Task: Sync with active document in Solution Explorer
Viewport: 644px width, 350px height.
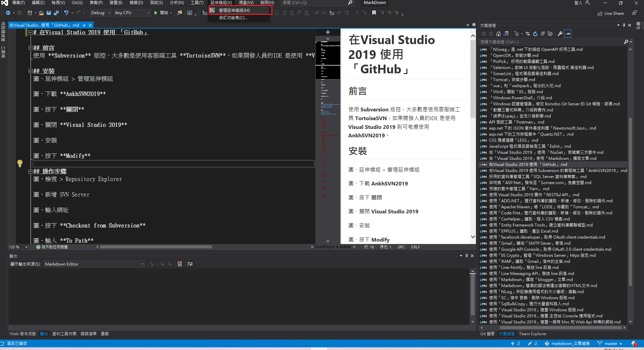Action: pyautogui.click(x=528, y=34)
